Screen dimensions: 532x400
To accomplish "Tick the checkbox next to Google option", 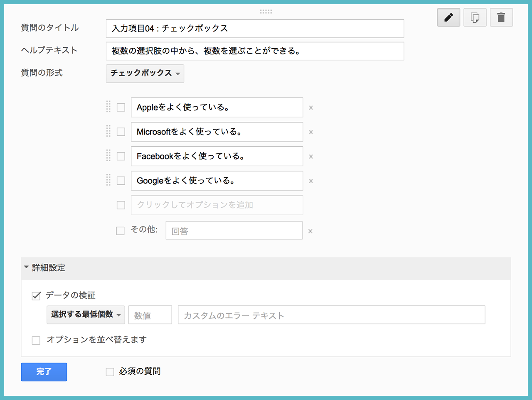I will pos(121,181).
